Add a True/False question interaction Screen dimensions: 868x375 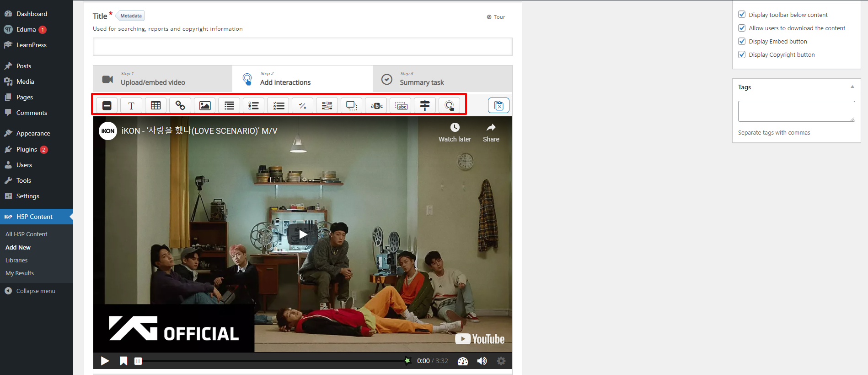tap(303, 106)
